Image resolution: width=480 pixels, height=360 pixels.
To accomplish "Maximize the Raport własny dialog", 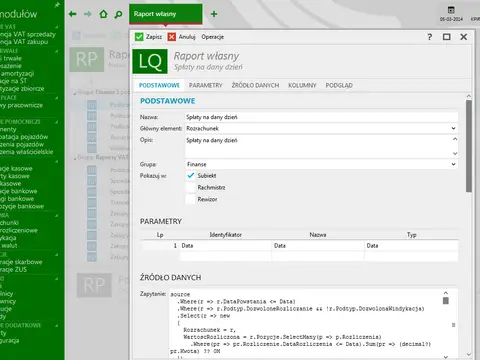I will 447,37.
